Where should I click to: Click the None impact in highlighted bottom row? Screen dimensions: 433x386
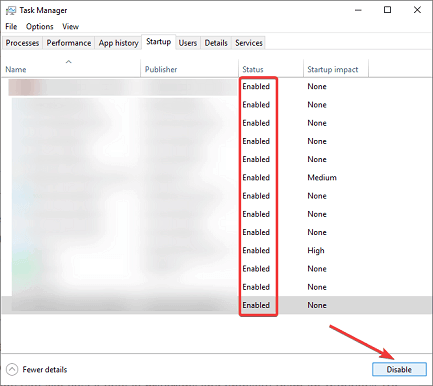317,305
